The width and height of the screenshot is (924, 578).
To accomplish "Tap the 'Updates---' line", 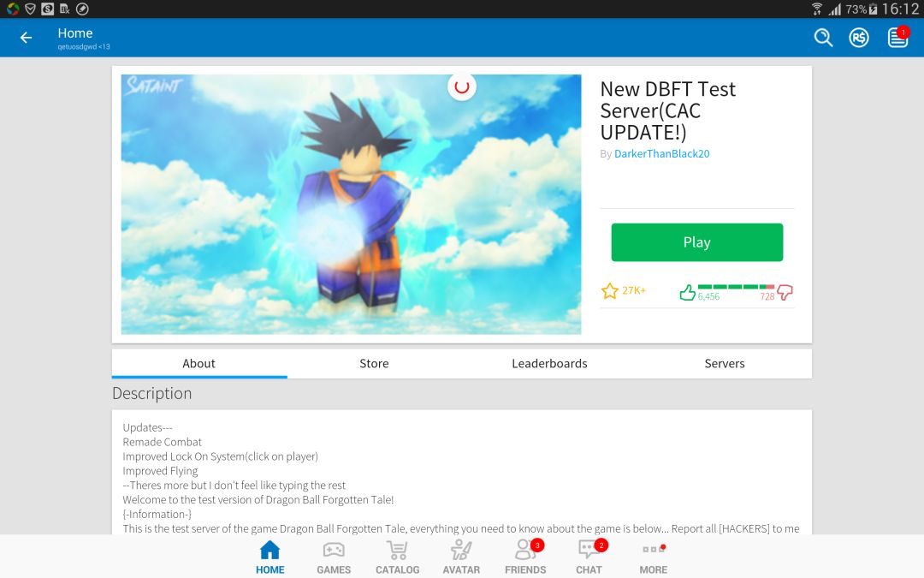I will click(x=147, y=427).
